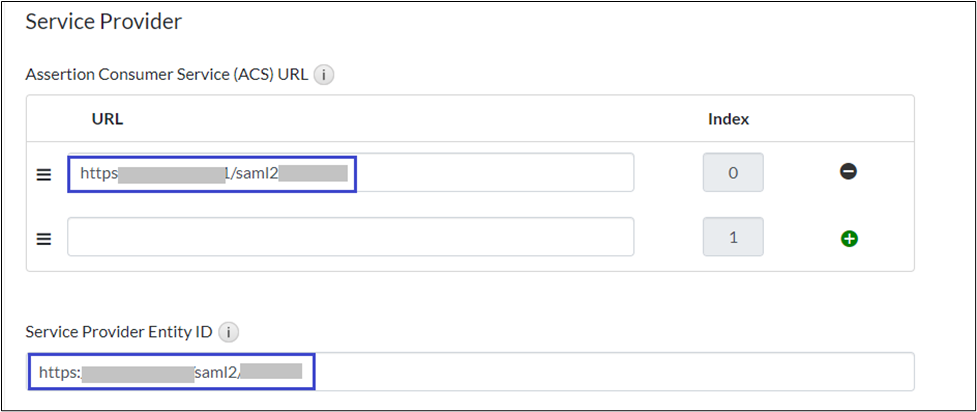
Task: Add a new ACS URL row with green plus
Action: (850, 238)
